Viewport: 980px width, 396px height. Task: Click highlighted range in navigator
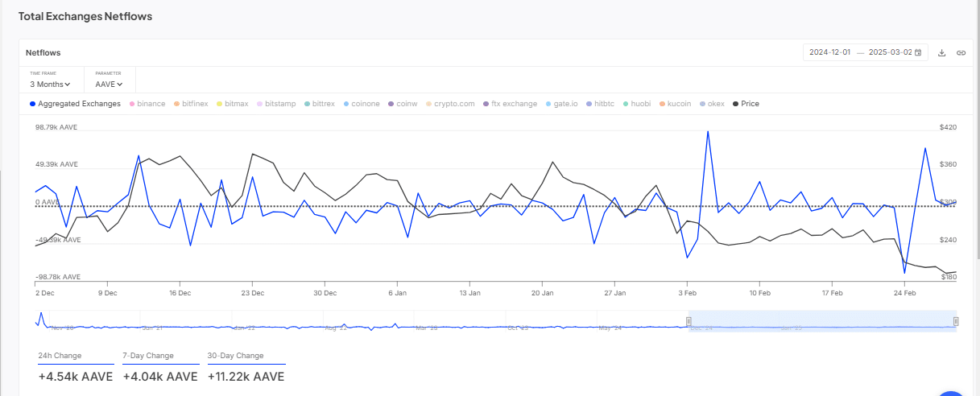click(x=822, y=321)
